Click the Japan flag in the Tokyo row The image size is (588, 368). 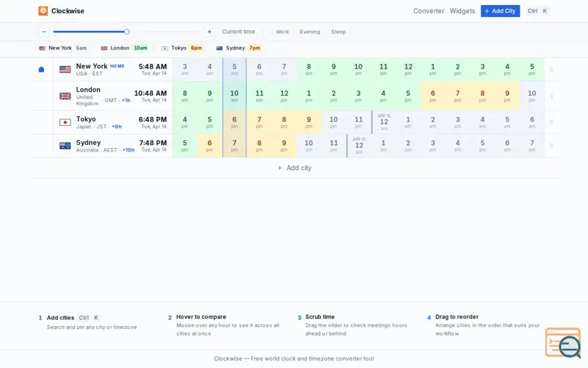65,122
